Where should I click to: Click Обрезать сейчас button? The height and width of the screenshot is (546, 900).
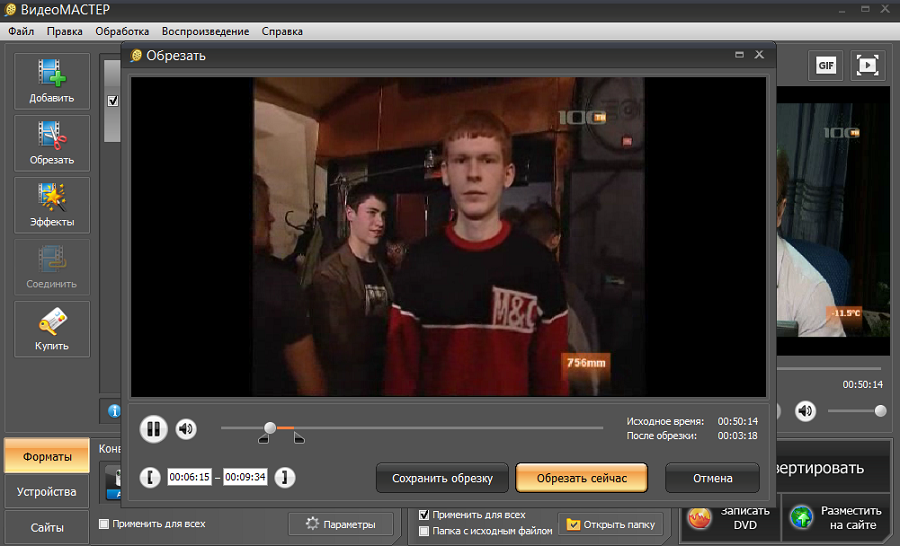[x=581, y=478]
